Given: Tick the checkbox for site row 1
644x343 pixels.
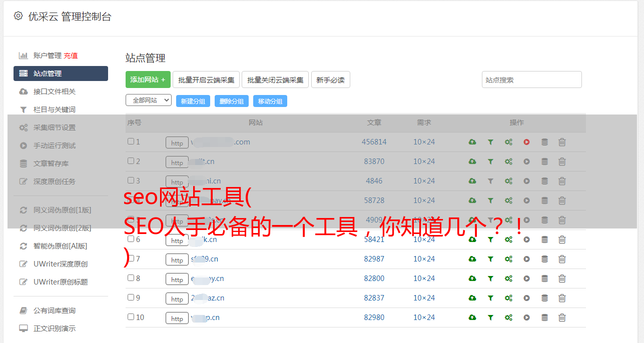Looking at the screenshot, I should (x=131, y=141).
